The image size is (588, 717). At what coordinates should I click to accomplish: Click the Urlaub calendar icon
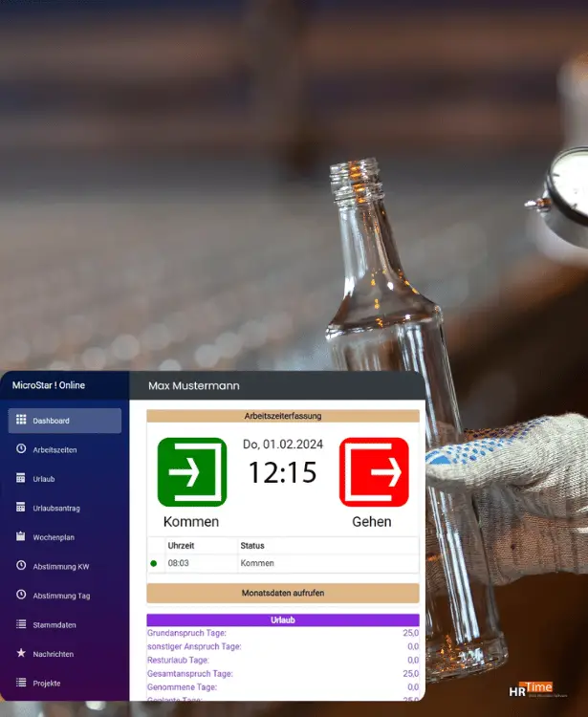coord(21,478)
